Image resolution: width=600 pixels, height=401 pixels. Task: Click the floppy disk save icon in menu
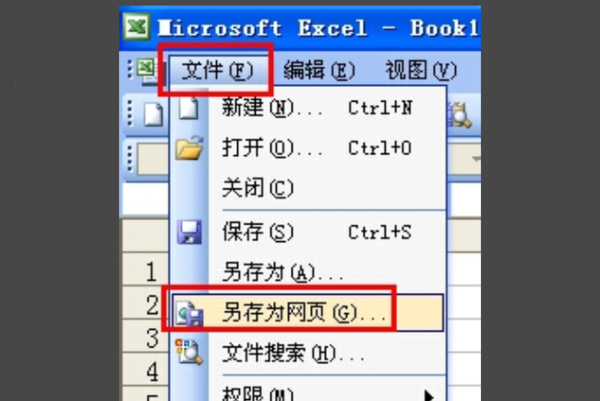[189, 232]
